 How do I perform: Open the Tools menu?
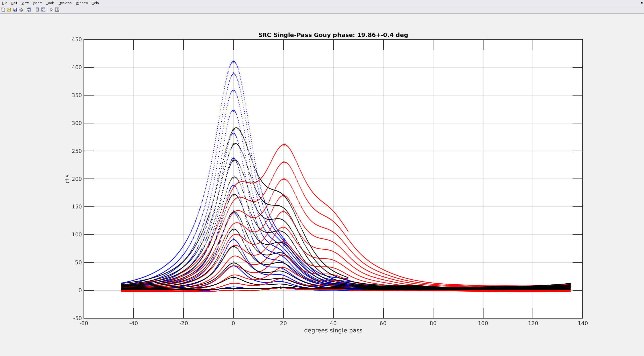[50, 3]
